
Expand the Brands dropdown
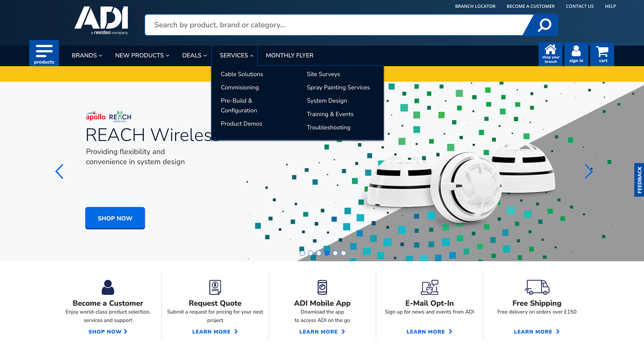point(87,55)
